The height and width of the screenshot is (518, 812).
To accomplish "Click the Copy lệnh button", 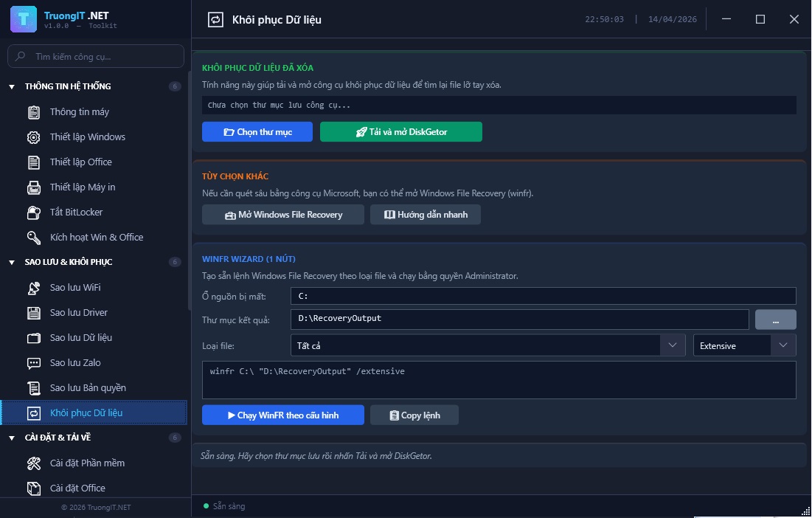I will [414, 415].
